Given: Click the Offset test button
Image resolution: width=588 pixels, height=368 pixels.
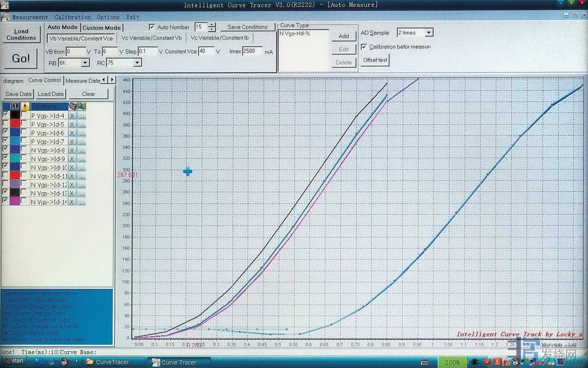Looking at the screenshot, I should pos(375,60).
